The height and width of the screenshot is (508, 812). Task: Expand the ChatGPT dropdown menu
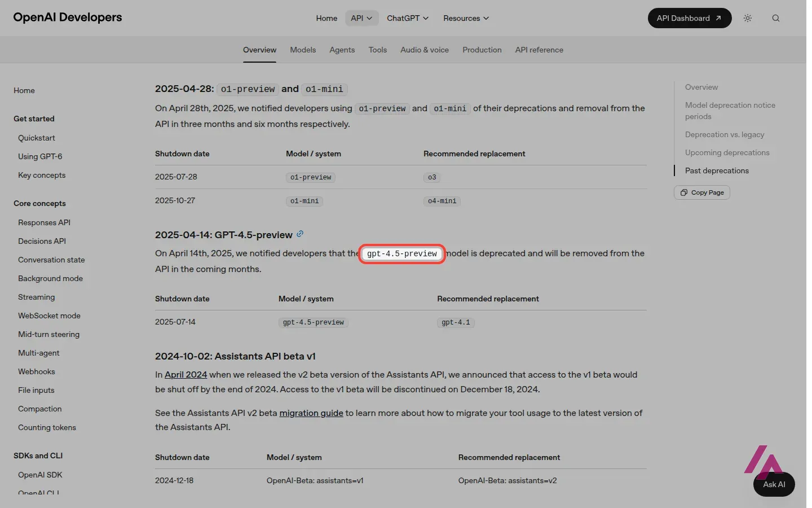(408, 18)
